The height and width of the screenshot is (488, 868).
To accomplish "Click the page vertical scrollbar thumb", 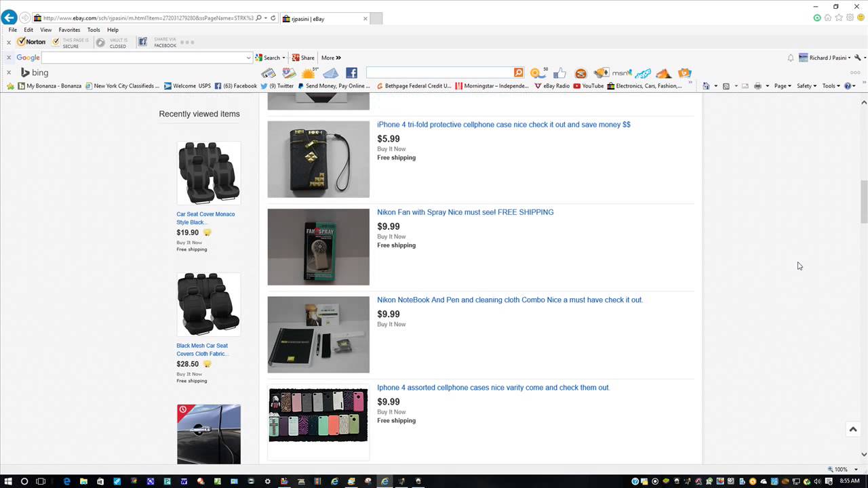I will 864,202.
